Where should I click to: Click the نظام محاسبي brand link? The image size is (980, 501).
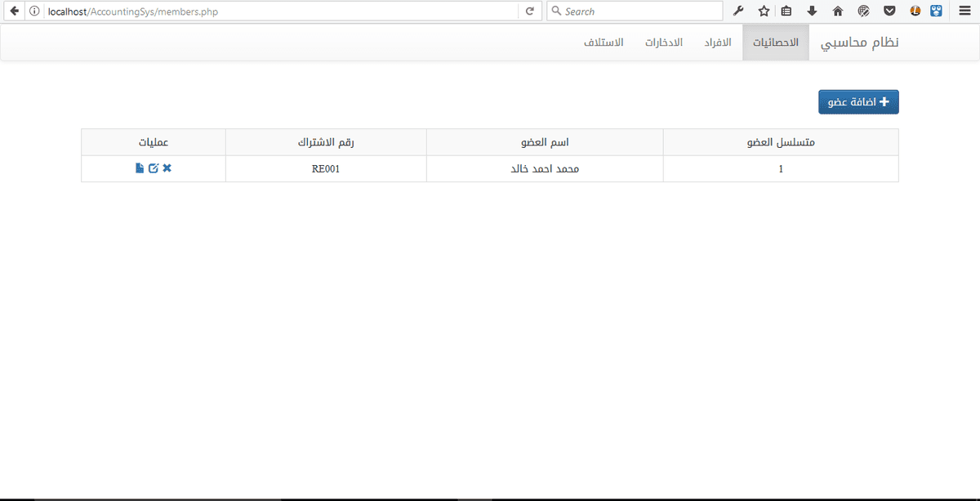pos(859,42)
